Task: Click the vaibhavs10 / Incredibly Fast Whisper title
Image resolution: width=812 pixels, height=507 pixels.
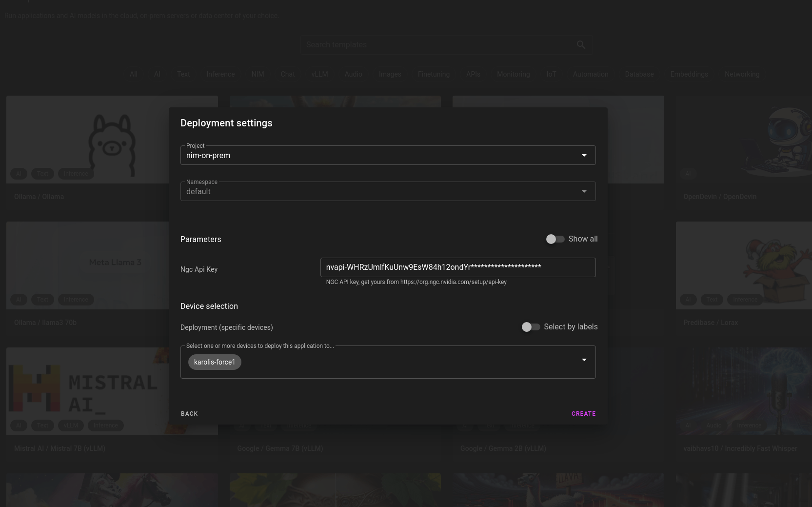Action: pyautogui.click(x=740, y=448)
